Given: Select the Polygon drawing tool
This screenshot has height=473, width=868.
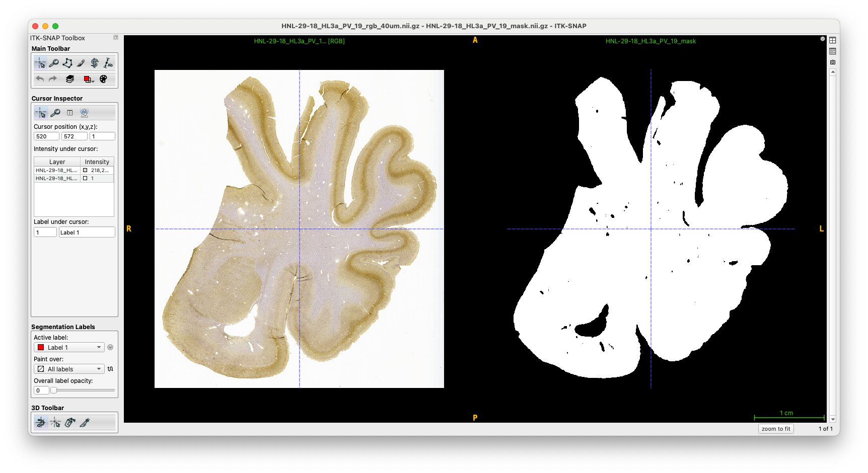Looking at the screenshot, I should 67,63.
